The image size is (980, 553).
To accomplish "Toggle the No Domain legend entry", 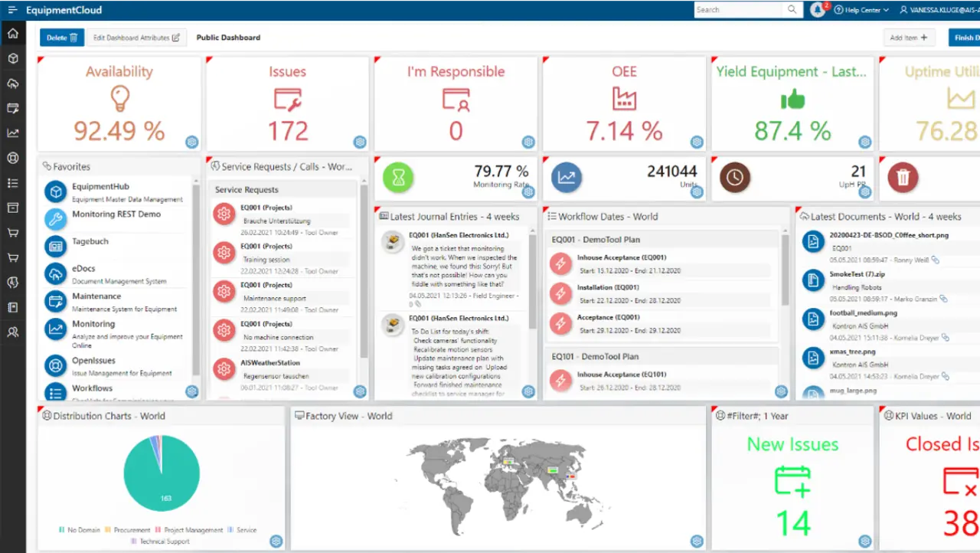I will click(79, 530).
